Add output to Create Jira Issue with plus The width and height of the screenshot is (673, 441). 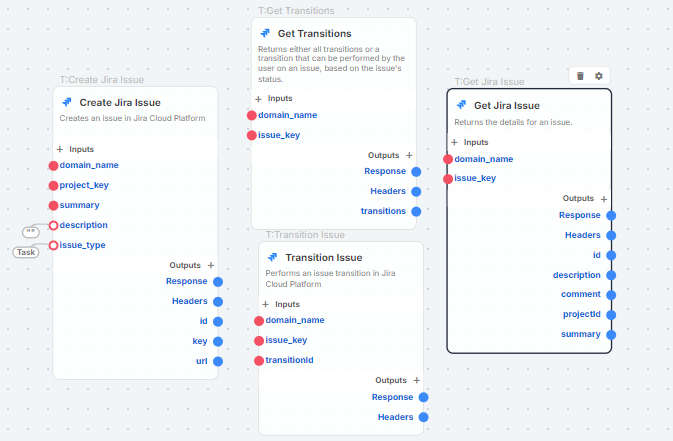tap(211, 265)
